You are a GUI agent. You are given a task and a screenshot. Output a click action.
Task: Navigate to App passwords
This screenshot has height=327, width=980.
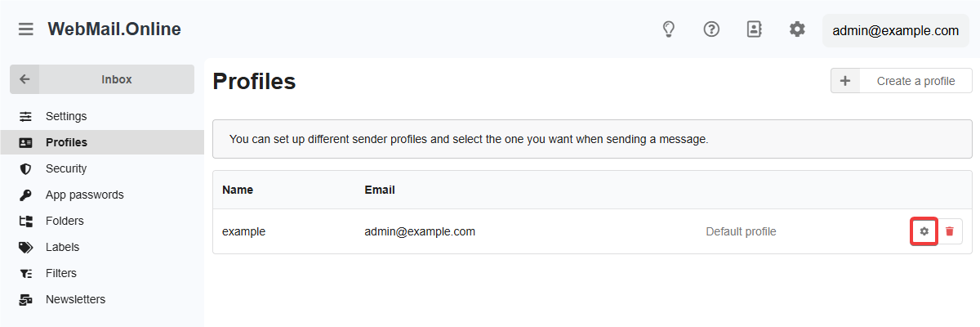(84, 195)
